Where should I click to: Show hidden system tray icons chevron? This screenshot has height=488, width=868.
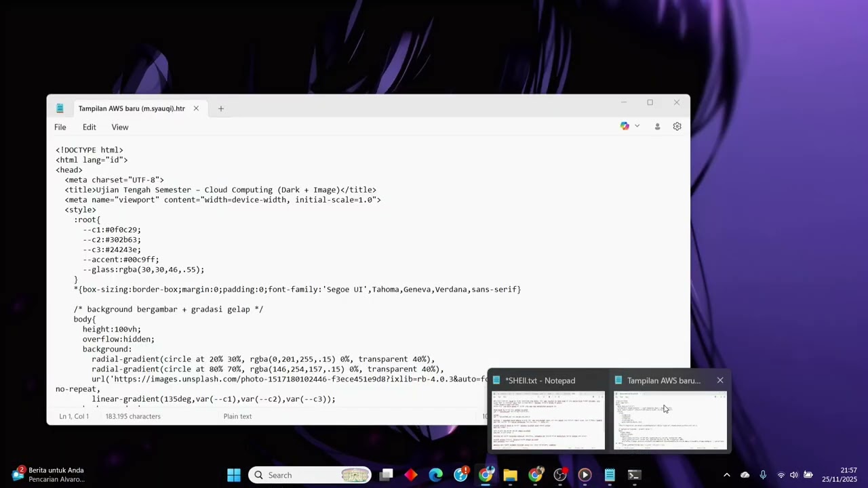[727, 475]
